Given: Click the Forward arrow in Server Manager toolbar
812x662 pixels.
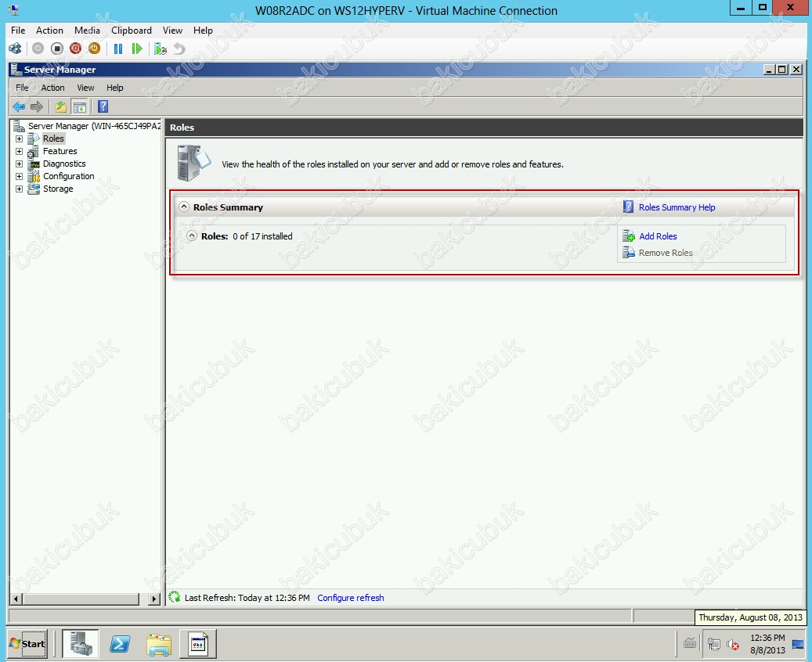Looking at the screenshot, I should click(37, 106).
